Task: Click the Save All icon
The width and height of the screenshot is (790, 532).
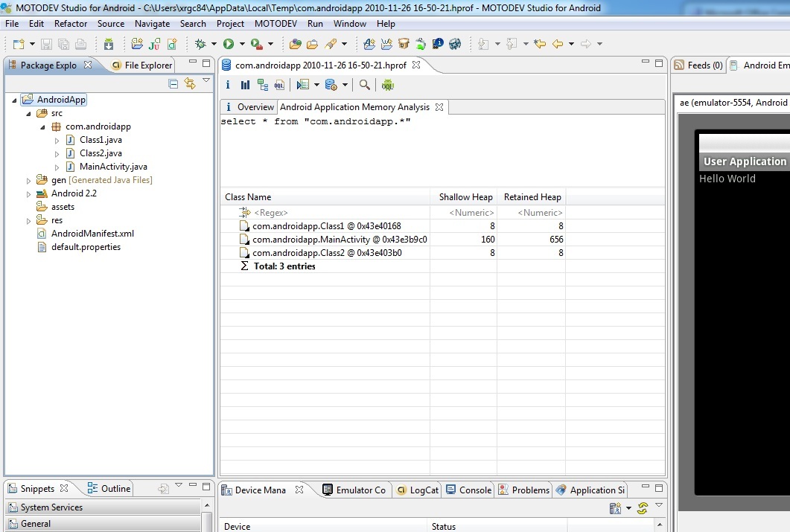Action: click(63, 45)
